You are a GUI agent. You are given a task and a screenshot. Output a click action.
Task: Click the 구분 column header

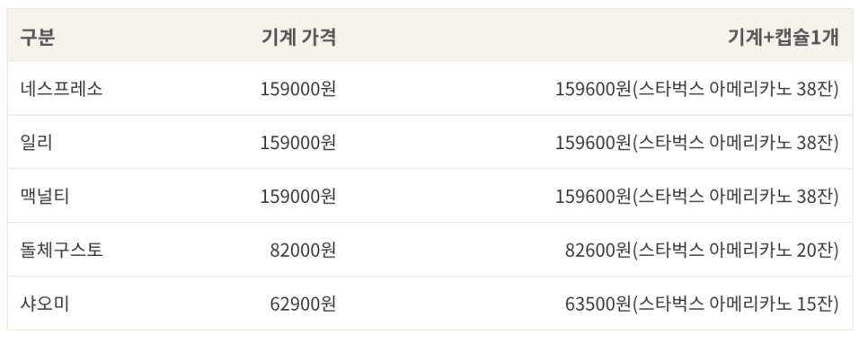click(x=38, y=37)
